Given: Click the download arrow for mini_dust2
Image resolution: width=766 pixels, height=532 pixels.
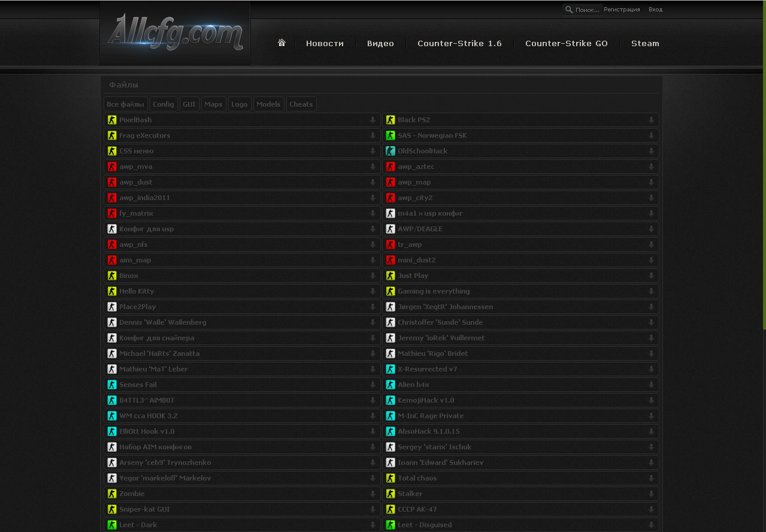Looking at the screenshot, I should tap(651, 260).
